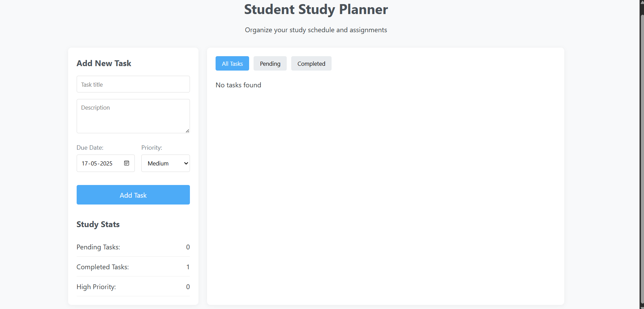This screenshot has height=309, width=644.
Task: Click the page scrollbar on the right
Action: pos(641,154)
